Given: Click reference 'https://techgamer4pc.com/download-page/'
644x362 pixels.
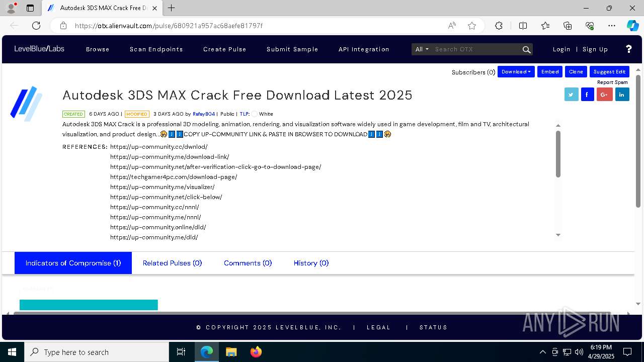Looking at the screenshot, I should [174, 177].
